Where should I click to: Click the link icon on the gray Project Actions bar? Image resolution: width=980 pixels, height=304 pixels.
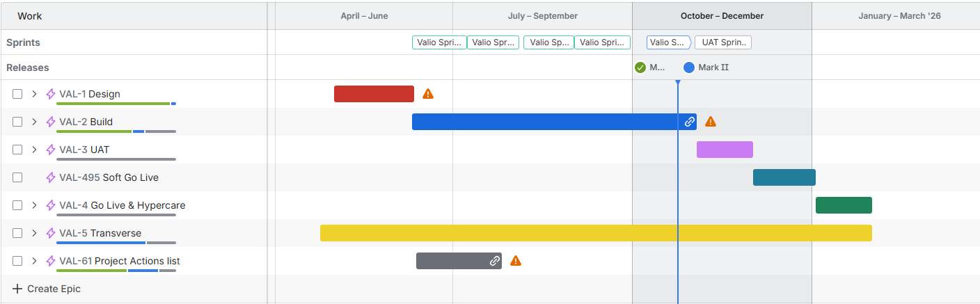pos(494,261)
